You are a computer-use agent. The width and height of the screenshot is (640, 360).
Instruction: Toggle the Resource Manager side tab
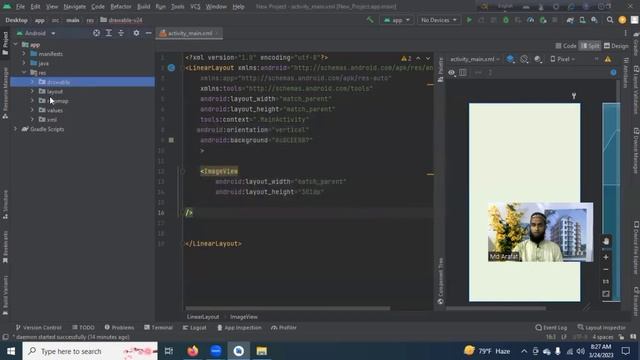(5, 93)
